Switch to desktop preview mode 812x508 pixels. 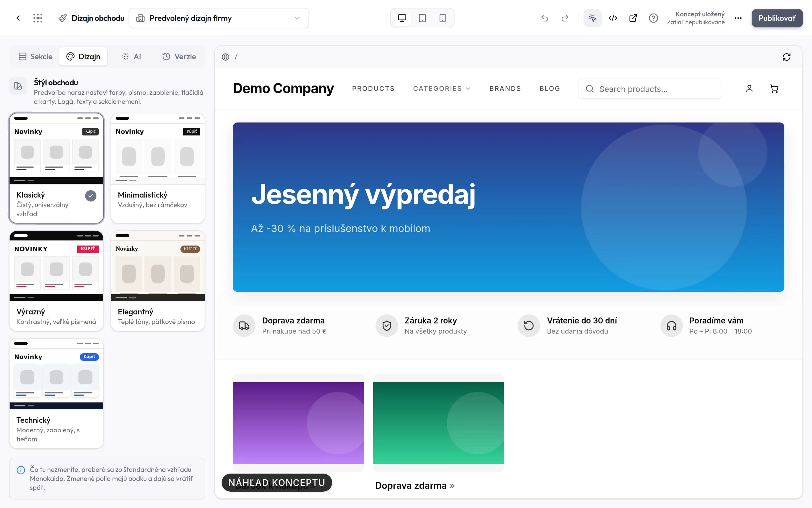coord(402,18)
